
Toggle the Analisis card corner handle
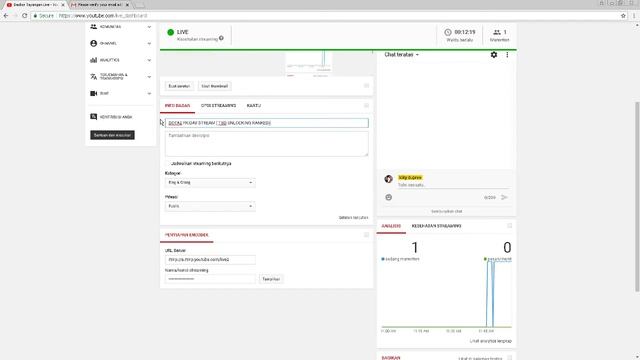509,226
